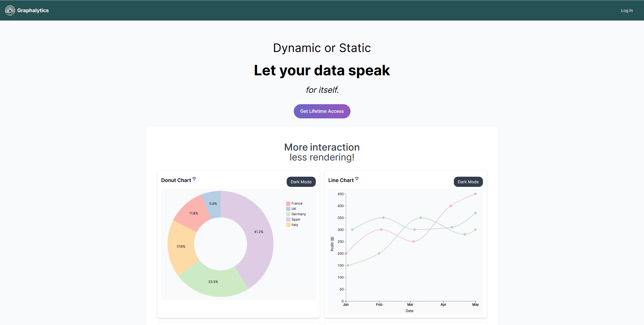Click the Italy legend color swatch

pyautogui.click(x=288, y=225)
